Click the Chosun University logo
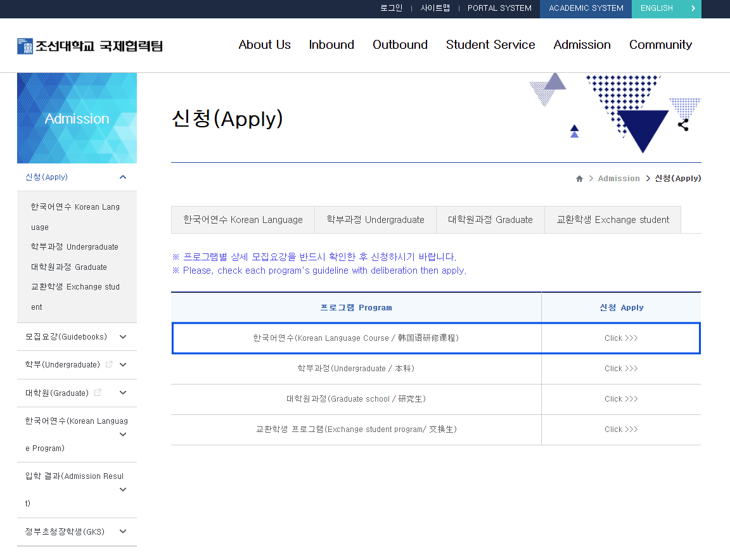 (x=90, y=46)
